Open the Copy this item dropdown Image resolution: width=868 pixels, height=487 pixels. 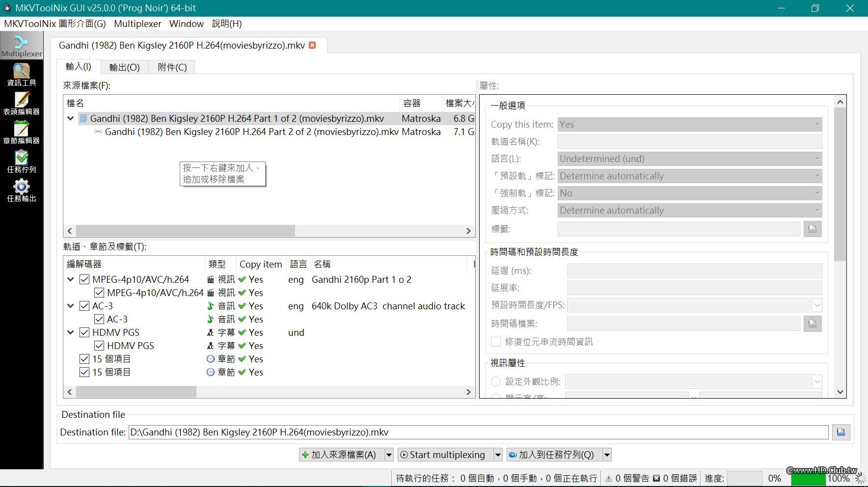[690, 124]
